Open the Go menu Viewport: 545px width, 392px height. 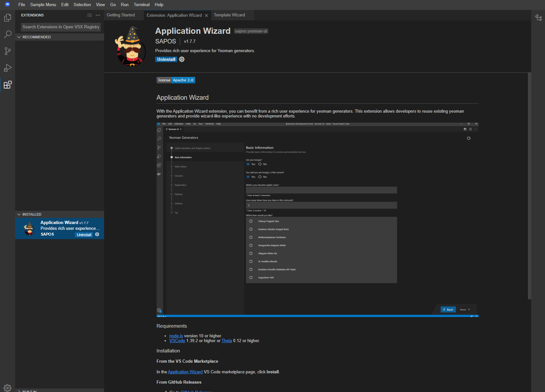(x=113, y=5)
